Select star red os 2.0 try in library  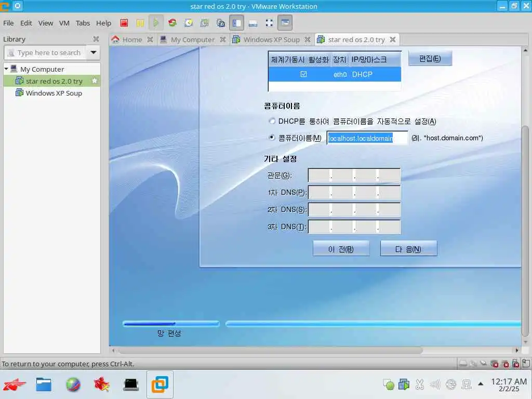pyautogui.click(x=51, y=81)
